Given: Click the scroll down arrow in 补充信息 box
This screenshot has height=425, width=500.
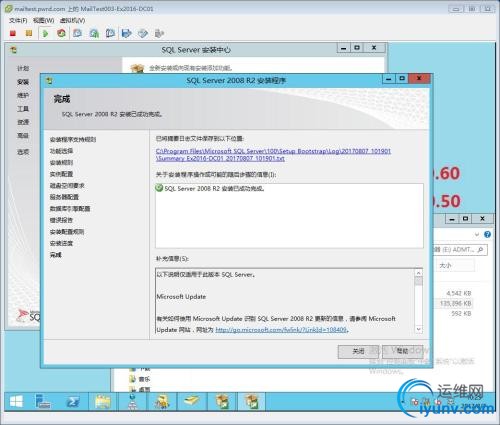Looking at the screenshot, I should 419,329.
